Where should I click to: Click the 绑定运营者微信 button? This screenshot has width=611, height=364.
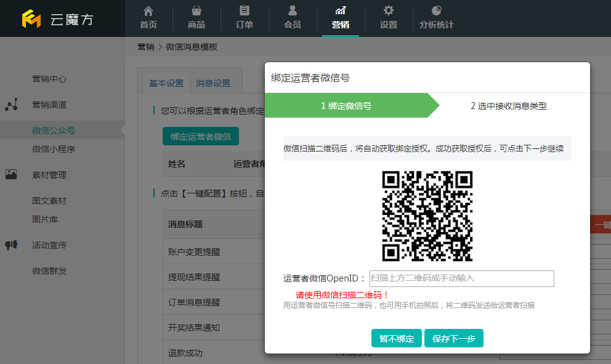201,136
